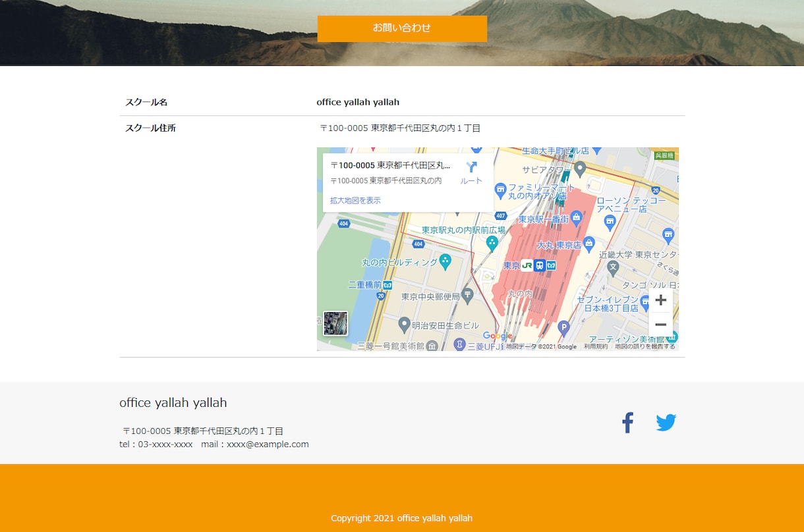804x532 pixels.
Task: Click the サピアタワー map pin
Action: click(x=580, y=169)
